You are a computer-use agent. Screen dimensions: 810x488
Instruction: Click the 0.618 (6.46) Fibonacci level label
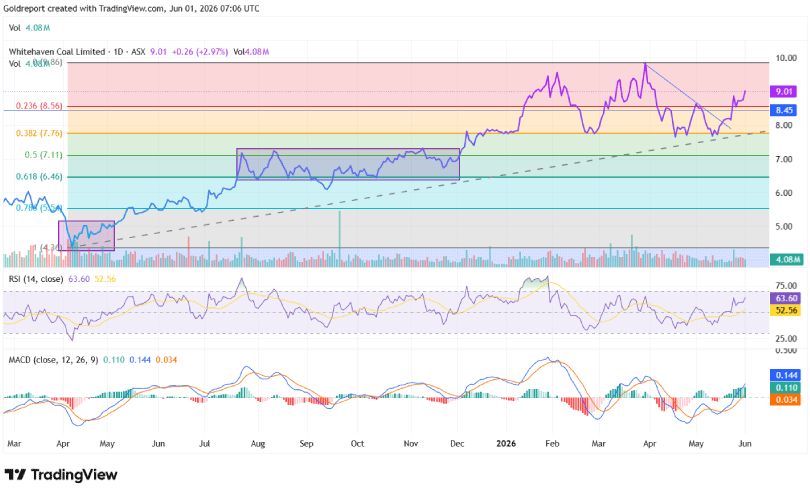[x=39, y=177]
